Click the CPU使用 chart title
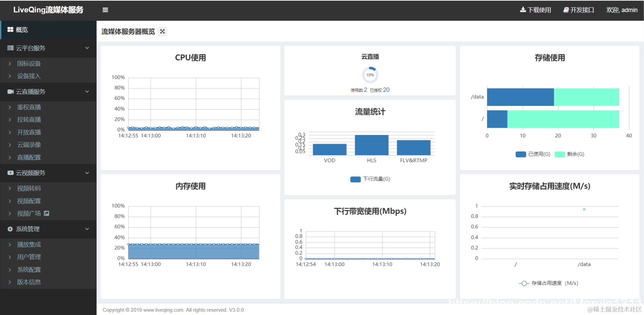The width and height of the screenshot is (644, 315). coord(190,58)
